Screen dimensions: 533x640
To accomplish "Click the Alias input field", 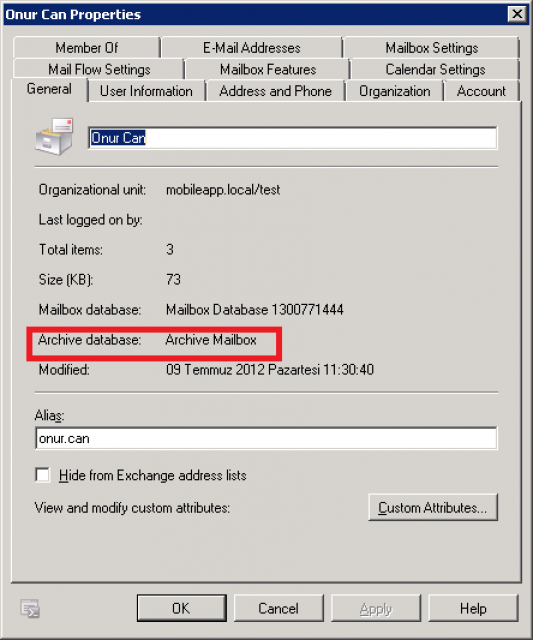I will click(266, 438).
